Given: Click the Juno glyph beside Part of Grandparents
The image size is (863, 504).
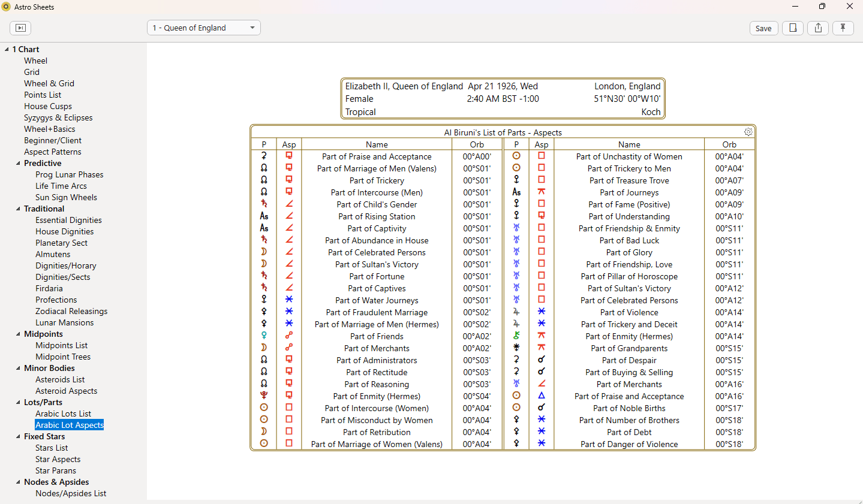Looking at the screenshot, I should click(x=516, y=348).
